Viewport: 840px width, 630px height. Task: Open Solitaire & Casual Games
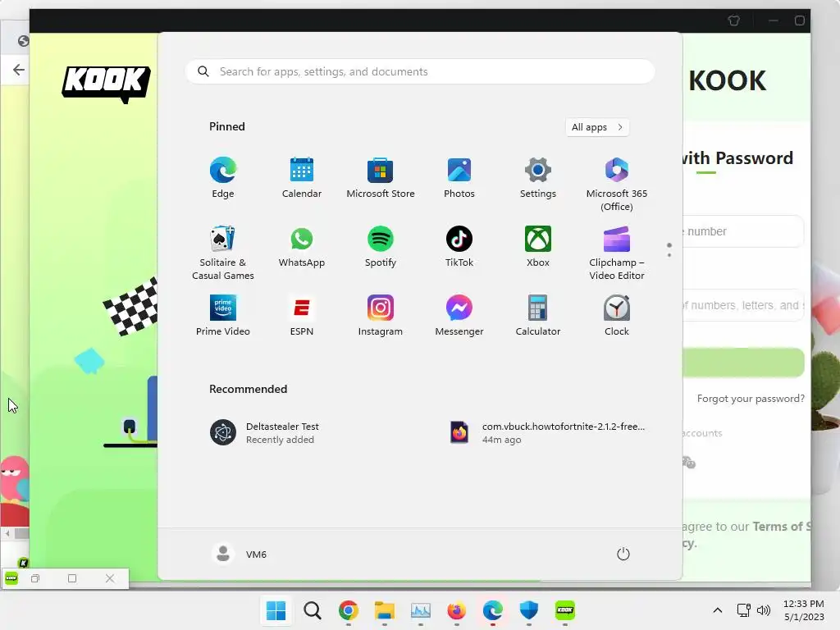pyautogui.click(x=223, y=253)
